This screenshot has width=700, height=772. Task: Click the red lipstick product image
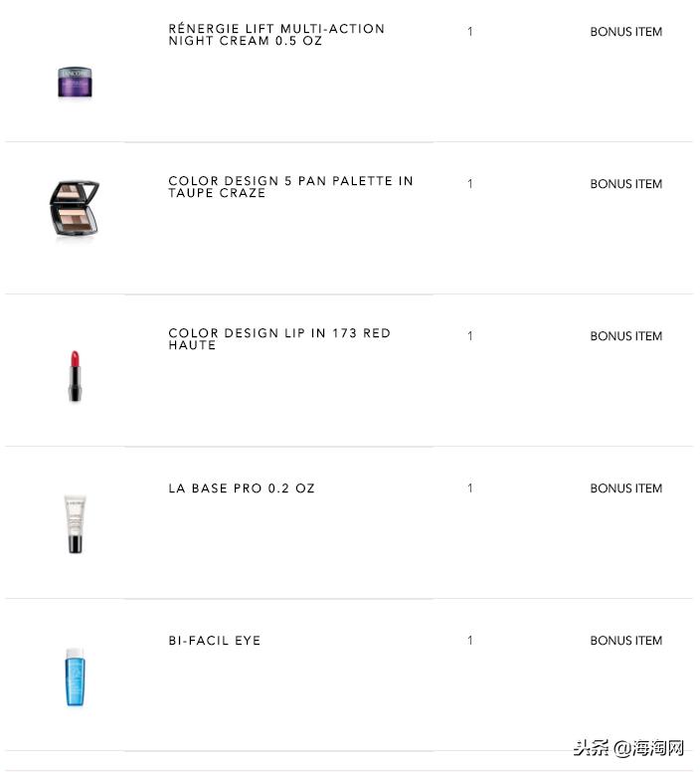pyautogui.click(x=75, y=375)
